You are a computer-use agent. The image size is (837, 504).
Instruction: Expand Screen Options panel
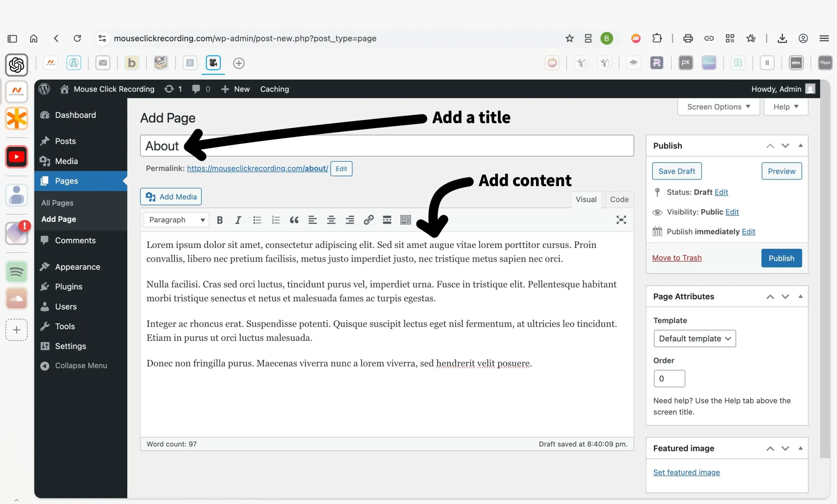[x=718, y=107]
